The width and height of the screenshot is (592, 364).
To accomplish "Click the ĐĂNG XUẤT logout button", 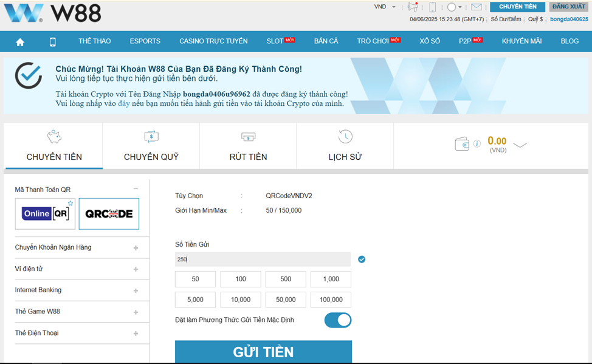I will (x=568, y=7).
